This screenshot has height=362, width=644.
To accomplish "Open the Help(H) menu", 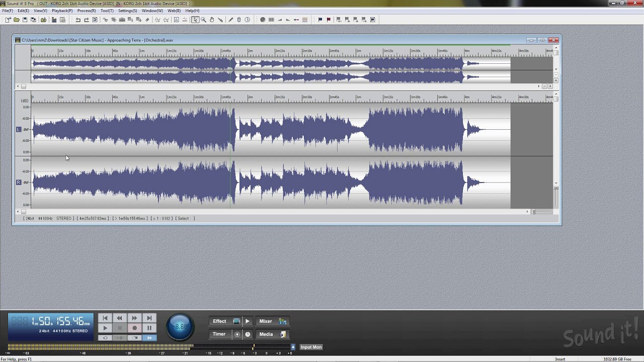I will (x=192, y=11).
